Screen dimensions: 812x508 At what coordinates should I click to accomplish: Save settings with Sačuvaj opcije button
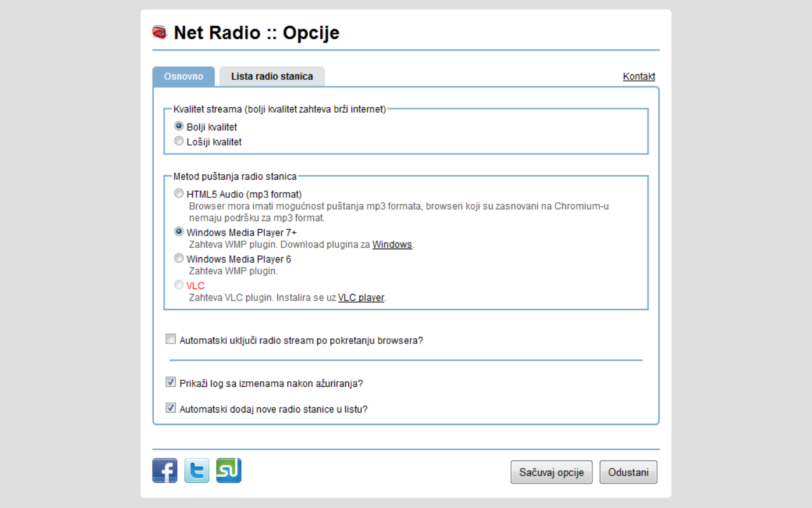[551, 472]
